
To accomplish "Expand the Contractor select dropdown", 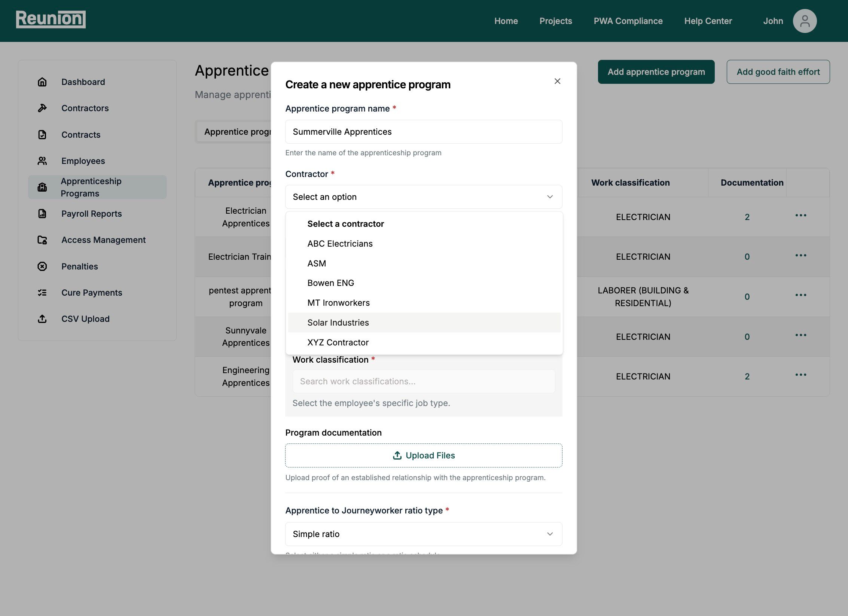I will coord(423,197).
